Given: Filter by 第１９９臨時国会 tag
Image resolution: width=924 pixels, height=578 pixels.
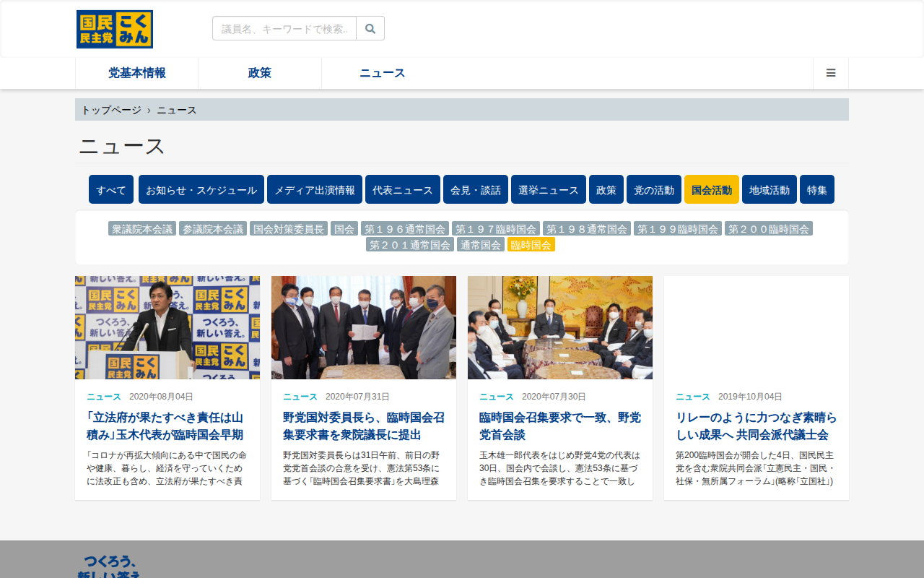Looking at the screenshot, I should coord(678,228).
